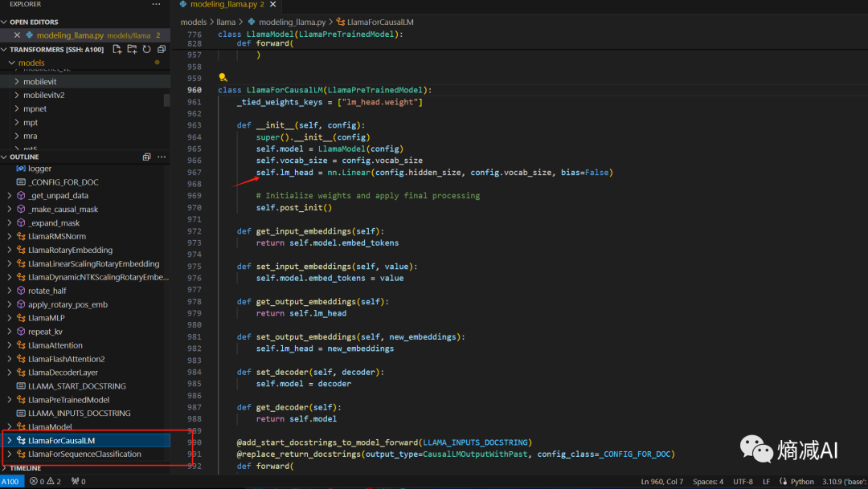Collapse the Open Editors section
Image resolution: width=868 pixels, height=489 pixels.
(5, 22)
